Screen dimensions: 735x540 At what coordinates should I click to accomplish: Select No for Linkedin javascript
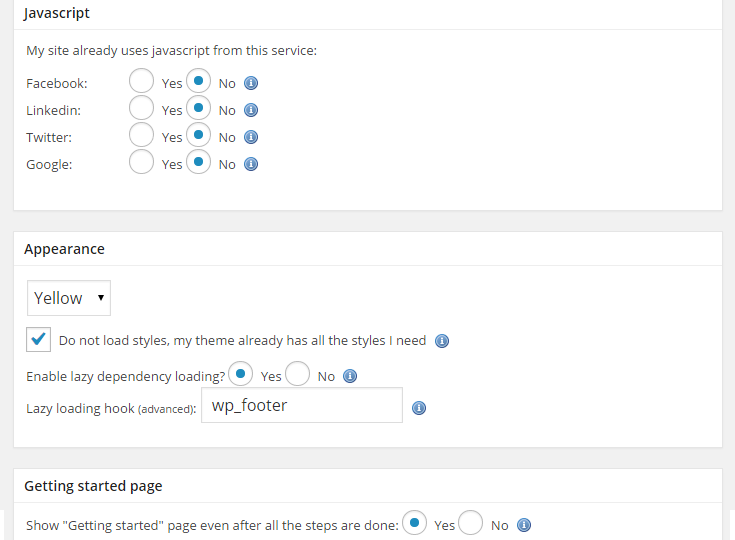pos(198,108)
